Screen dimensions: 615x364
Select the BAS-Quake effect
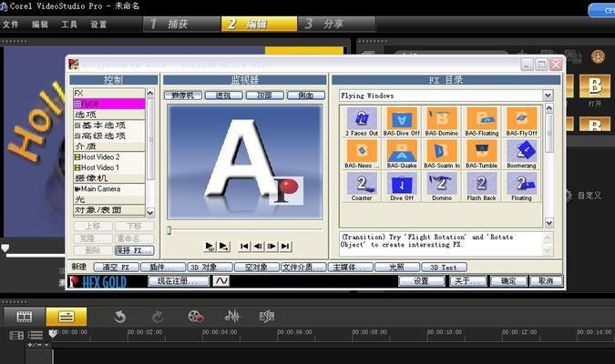tap(402, 155)
